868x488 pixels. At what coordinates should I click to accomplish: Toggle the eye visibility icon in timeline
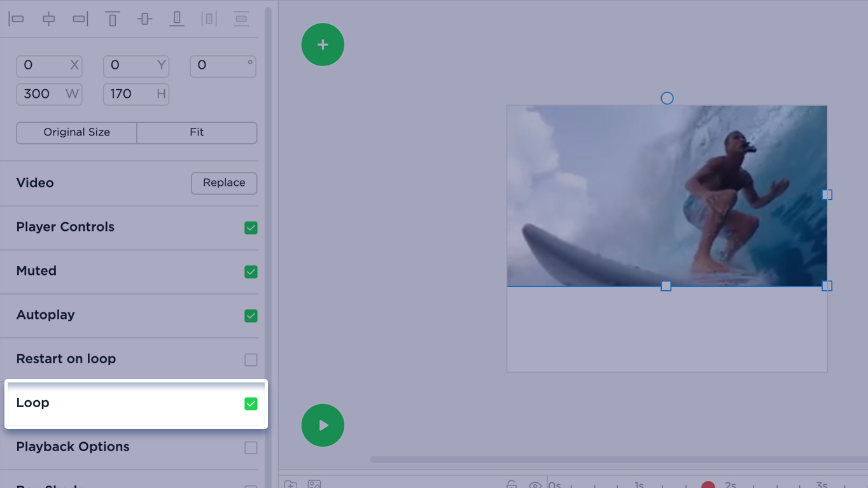(x=535, y=485)
